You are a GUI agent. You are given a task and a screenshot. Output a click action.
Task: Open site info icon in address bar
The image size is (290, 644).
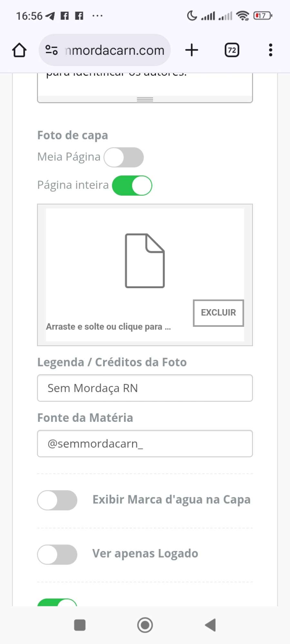click(52, 50)
